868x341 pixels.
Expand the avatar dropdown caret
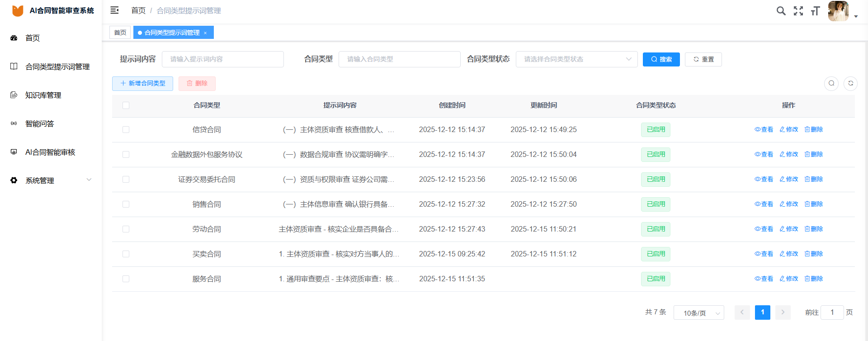(x=856, y=16)
